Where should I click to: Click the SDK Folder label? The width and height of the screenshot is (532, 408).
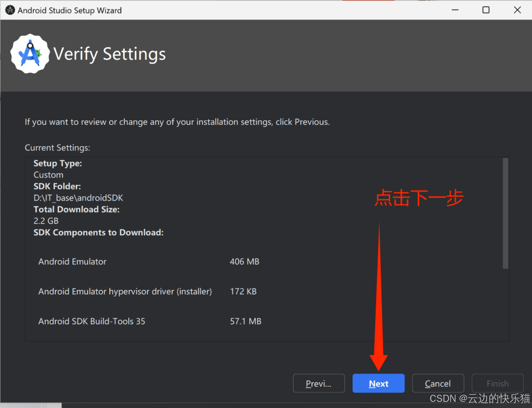click(57, 186)
